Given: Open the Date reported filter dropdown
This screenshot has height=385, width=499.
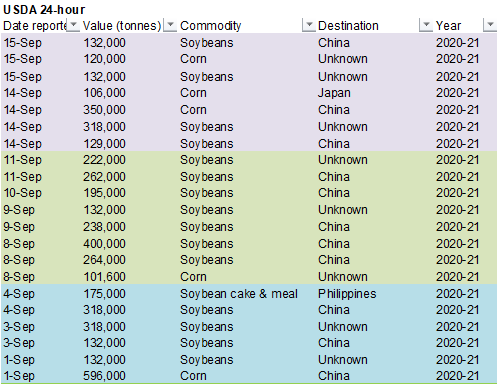Looking at the screenshot, I should 73,25.
